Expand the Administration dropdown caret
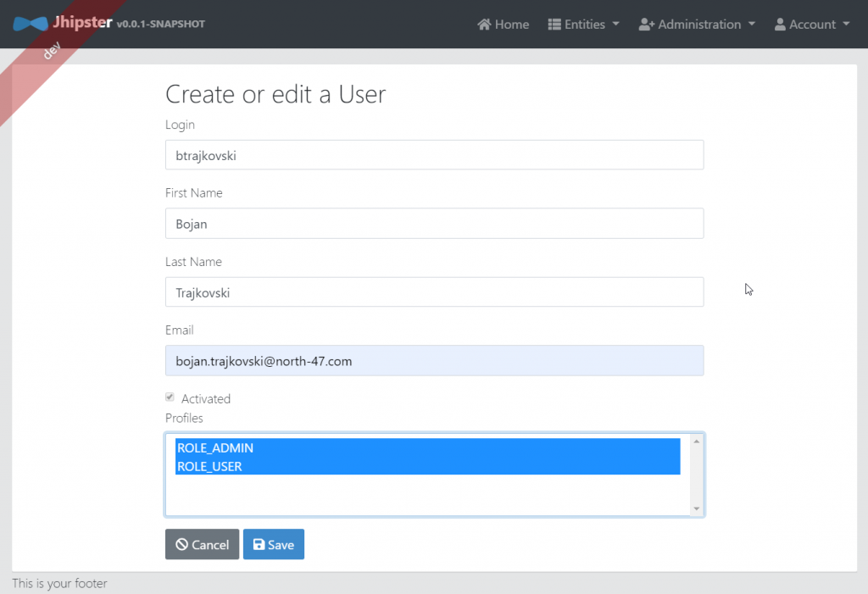The image size is (868, 594). click(x=751, y=25)
